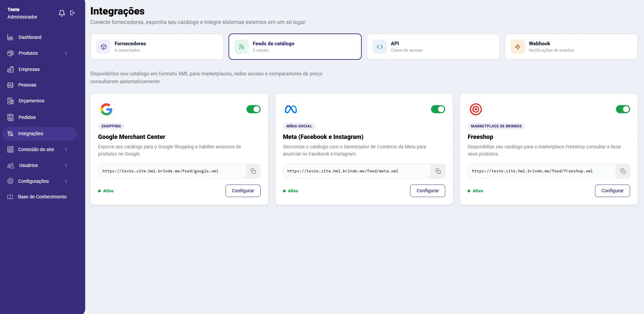Click the Dashboard chart icon

[x=10, y=37]
